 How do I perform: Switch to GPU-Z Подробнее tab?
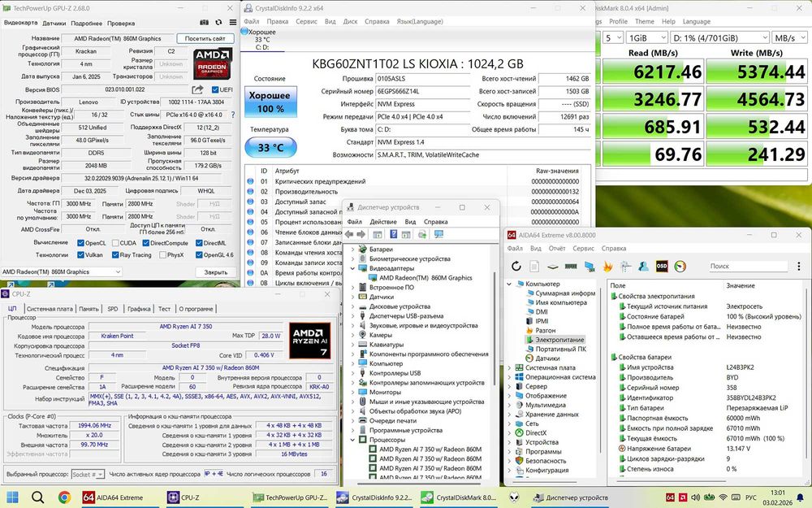point(87,23)
